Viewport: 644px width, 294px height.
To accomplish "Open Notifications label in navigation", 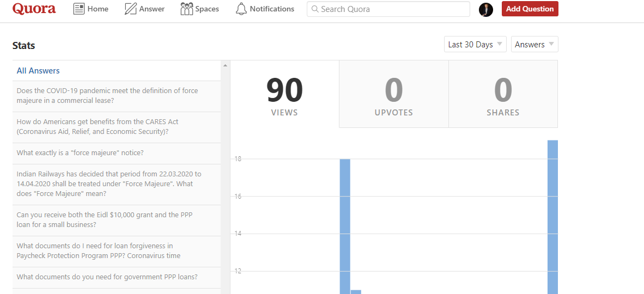I will pyautogui.click(x=272, y=9).
